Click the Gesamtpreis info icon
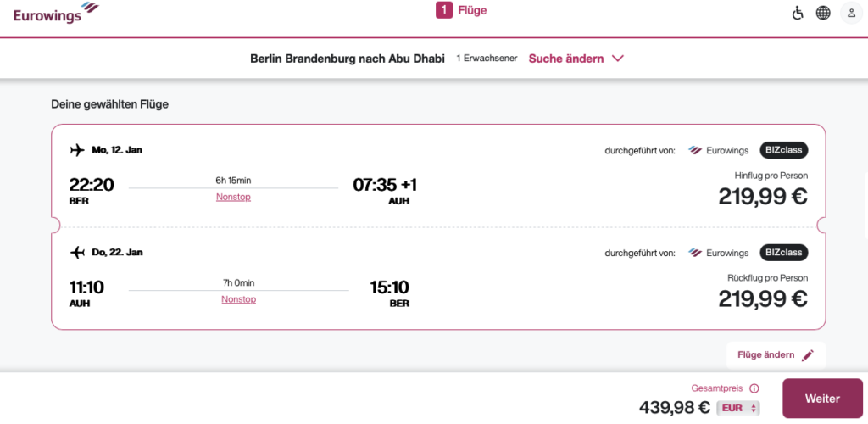Viewport: 868px width, 424px height. (x=754, y=388)
